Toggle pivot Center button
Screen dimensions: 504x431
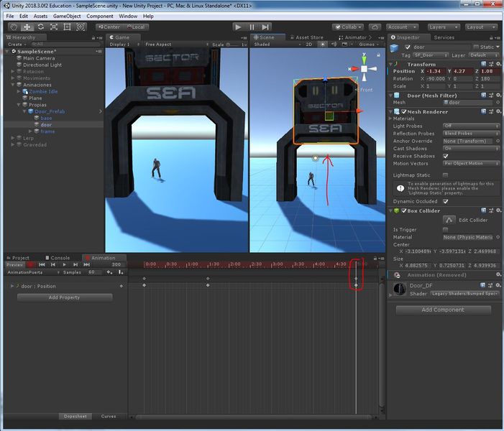click(109, 27)
